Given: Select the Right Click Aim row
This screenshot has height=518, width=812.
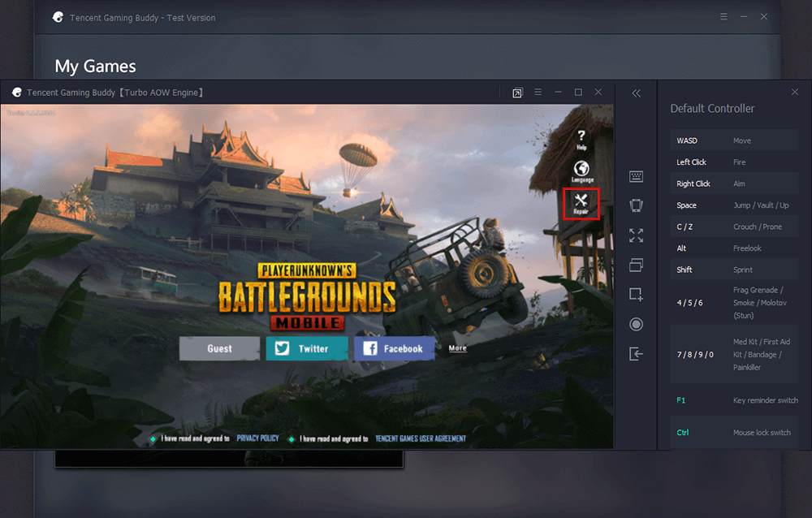Looking at the screenshot, I should pos(734,183).
